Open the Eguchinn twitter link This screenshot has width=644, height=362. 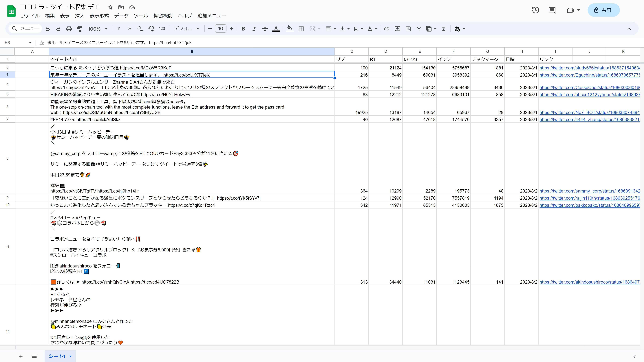[590, 75]
